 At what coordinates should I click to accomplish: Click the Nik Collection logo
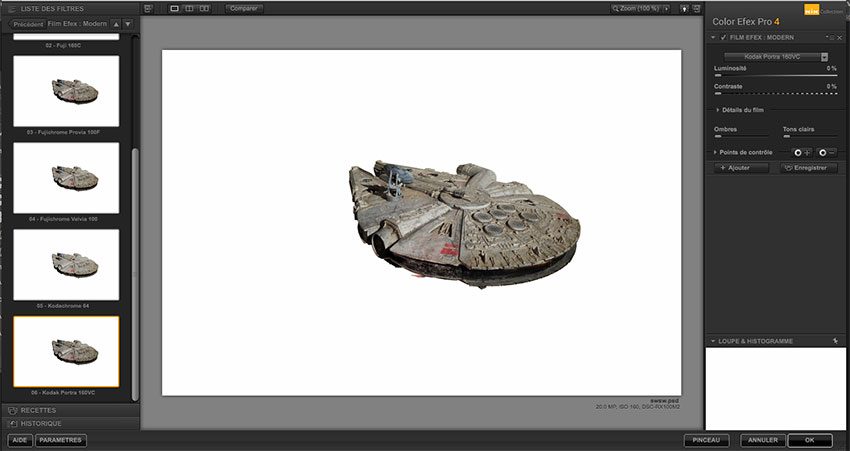[x=823, y=10]
